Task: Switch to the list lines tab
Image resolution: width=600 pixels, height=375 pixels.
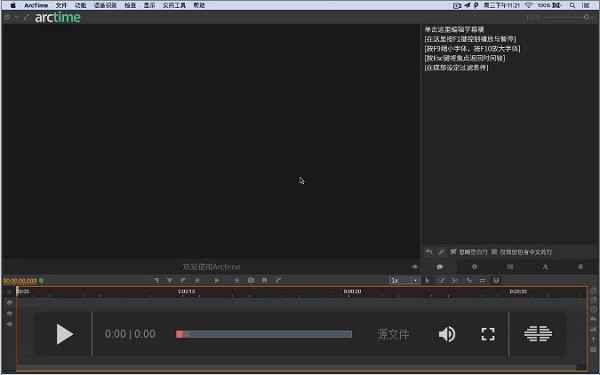Action: click(510, 267)
